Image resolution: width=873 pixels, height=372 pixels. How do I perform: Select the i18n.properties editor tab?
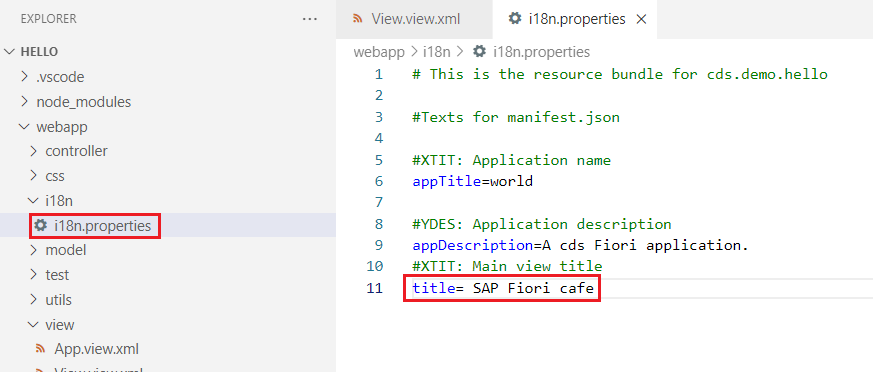click(576, 19)
